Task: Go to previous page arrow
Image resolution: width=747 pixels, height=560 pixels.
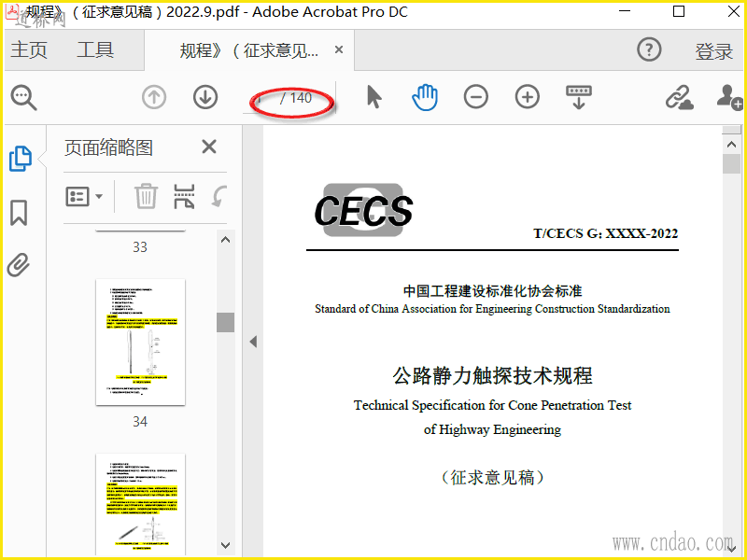Action: click(154, 98)
